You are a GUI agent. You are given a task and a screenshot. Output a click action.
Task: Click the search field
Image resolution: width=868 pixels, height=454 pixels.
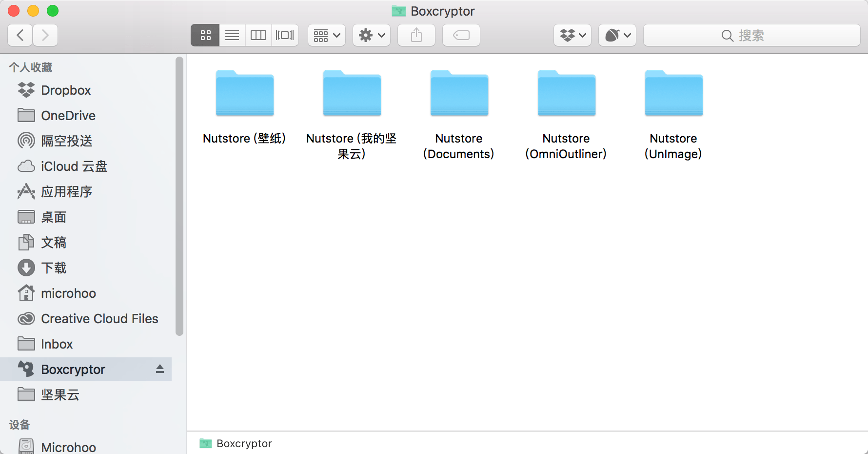(752, 35)
